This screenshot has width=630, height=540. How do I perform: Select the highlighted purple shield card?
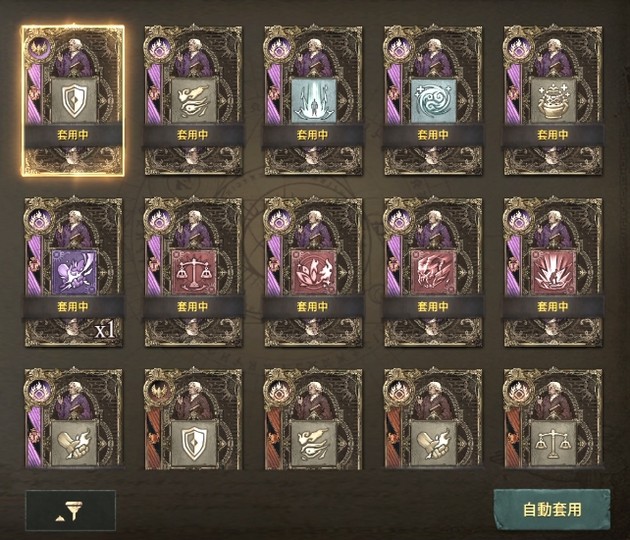[x=73, y=100]
